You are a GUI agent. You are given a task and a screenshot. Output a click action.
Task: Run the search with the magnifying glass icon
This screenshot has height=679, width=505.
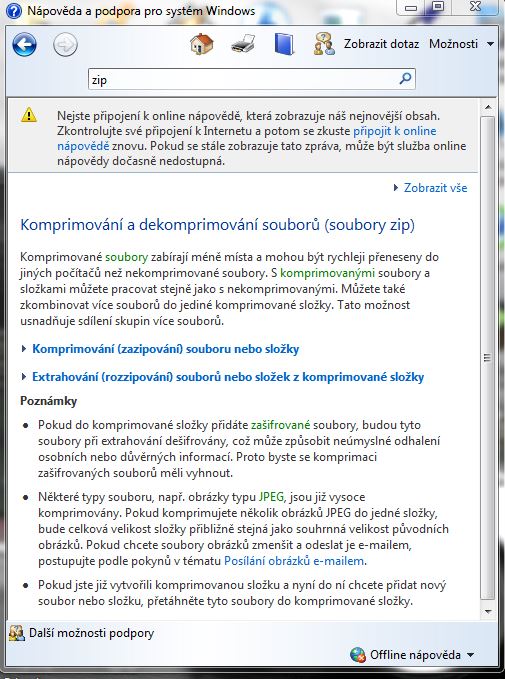[x=405, y=79]
